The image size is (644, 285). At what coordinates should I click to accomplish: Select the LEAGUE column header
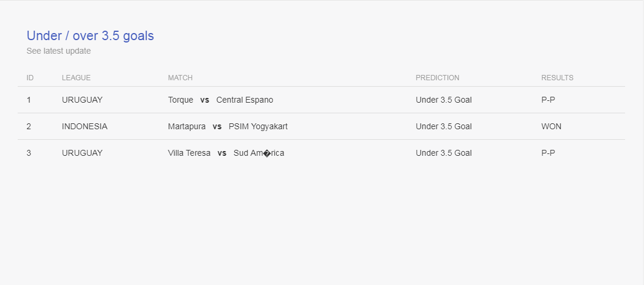click(x=77, y=78)
